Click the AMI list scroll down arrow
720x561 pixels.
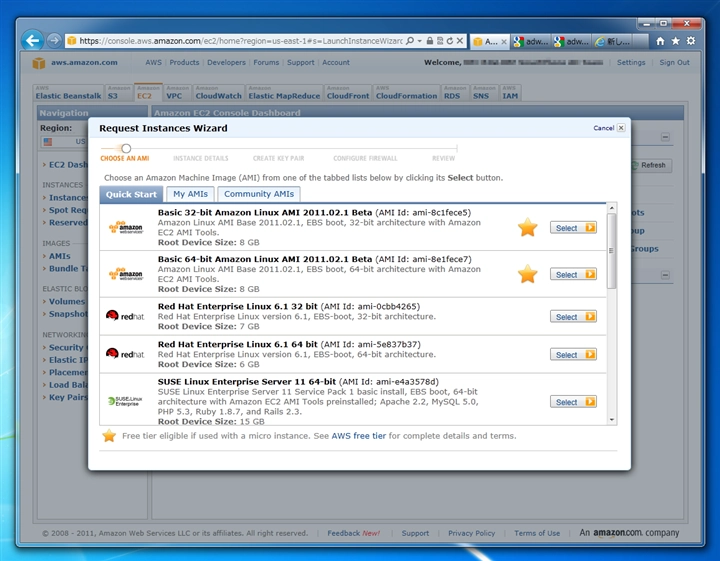click(611, 420)
